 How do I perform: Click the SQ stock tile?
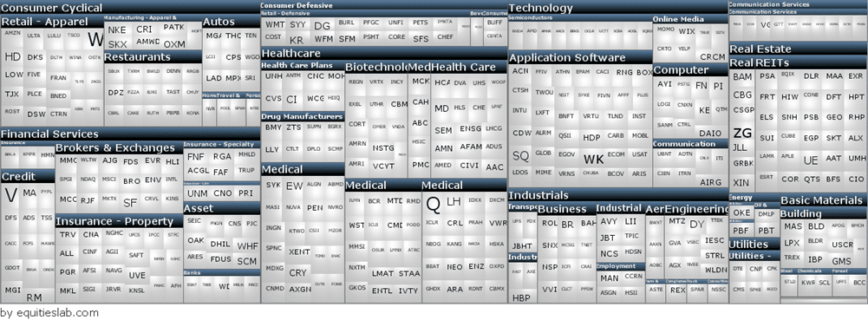[520, 156]
